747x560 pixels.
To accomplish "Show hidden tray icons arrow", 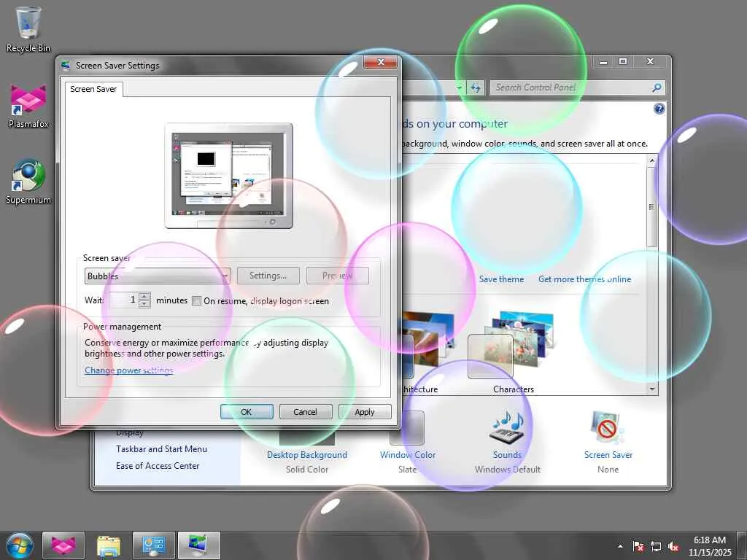I will (620, 546).
